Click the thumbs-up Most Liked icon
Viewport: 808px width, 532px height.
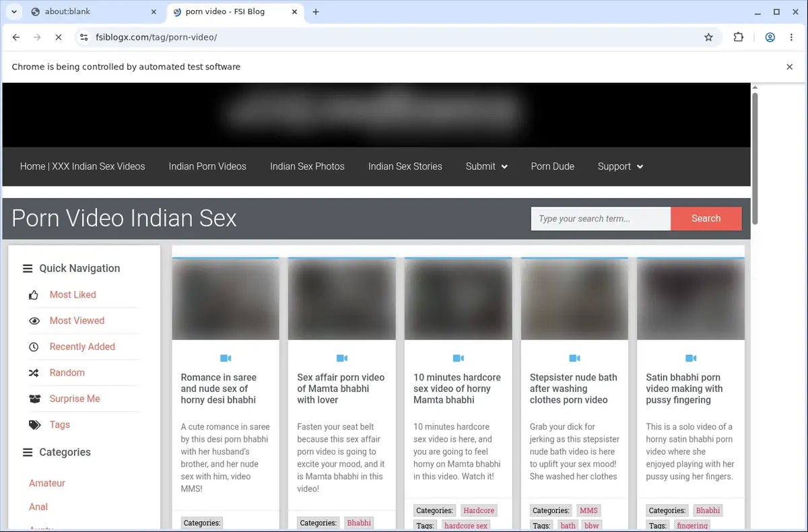pos(34,295)
